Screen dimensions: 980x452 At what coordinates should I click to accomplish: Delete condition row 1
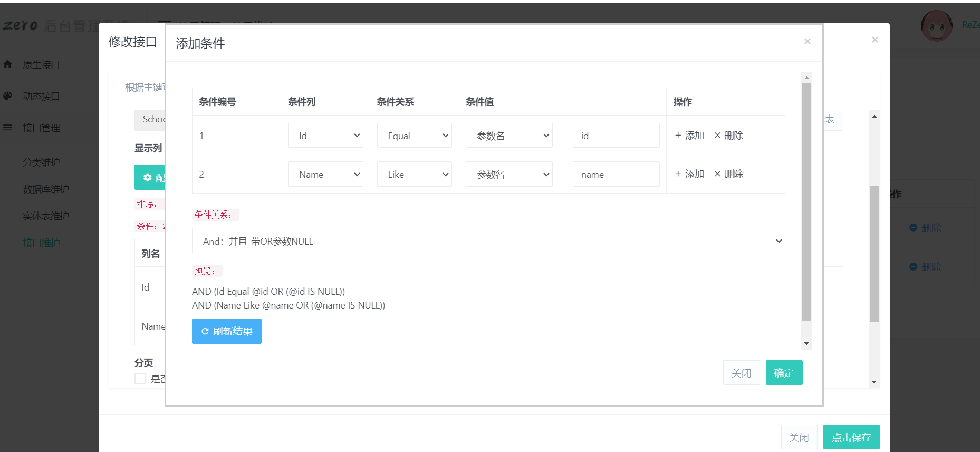click(x=729, y=136)
